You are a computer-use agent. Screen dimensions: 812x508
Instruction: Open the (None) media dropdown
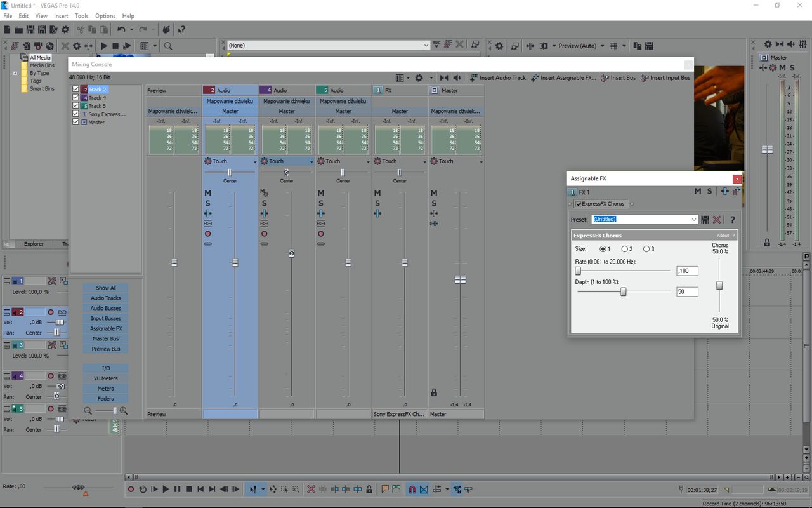[x=426, y=46]
